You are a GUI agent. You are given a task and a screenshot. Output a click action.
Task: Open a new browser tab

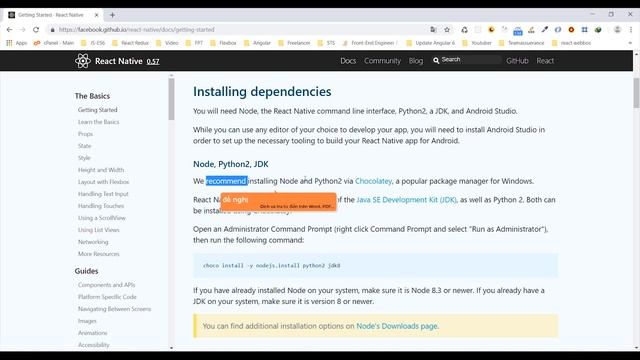pos(112,15)
